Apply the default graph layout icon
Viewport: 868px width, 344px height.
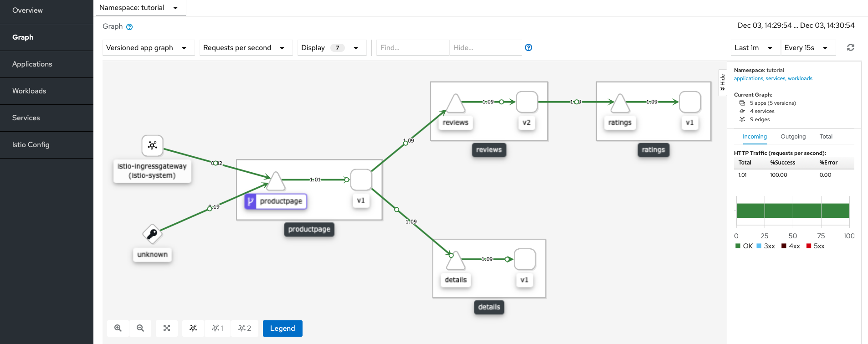tap(193, 328)
